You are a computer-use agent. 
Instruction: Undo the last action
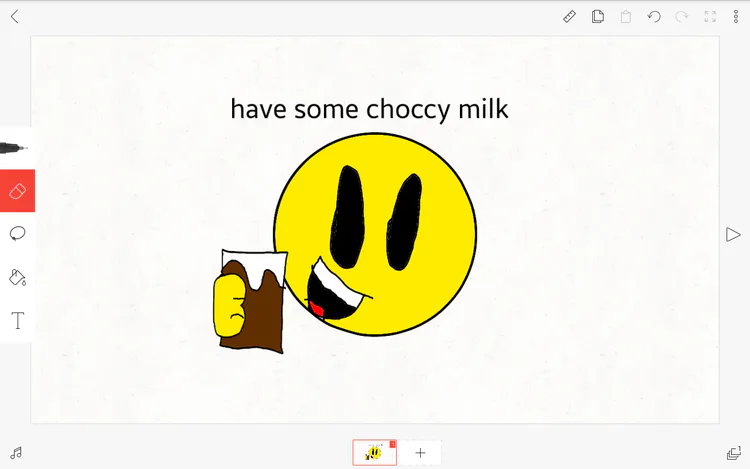(x=654, y=17)
